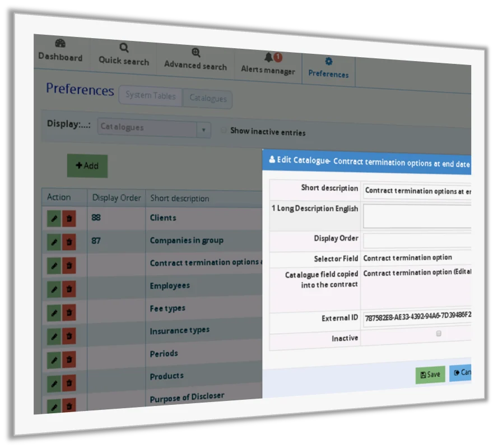This screenshot has width=493, height=448.
Task: Switch to the System Tables tab
Action: click(x=151, y=95)
